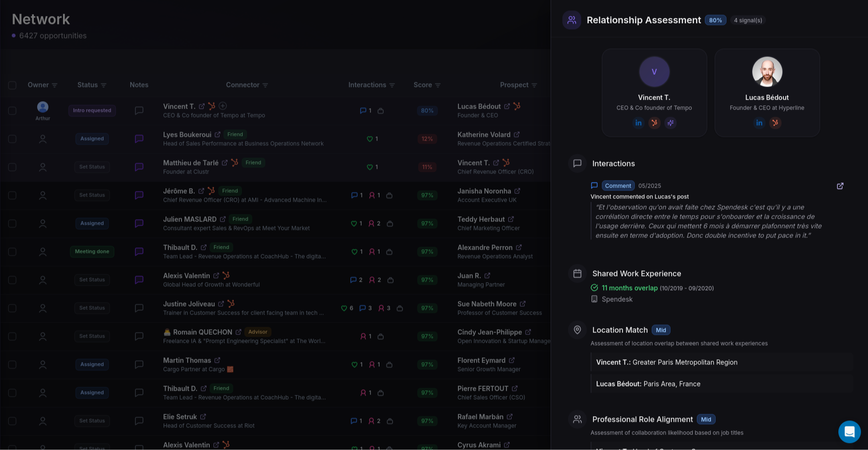Image resolution: width=868 pixels, height=450 pixels.
Task: Open Vincent T.'s HubSpot icon in assessment card
Action: pos(654,123)
